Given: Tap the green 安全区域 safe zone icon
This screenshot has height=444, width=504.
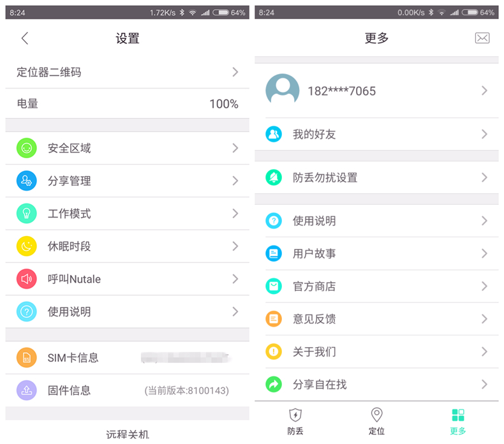Looking at the screenshot, I should [x=27, y=148].
